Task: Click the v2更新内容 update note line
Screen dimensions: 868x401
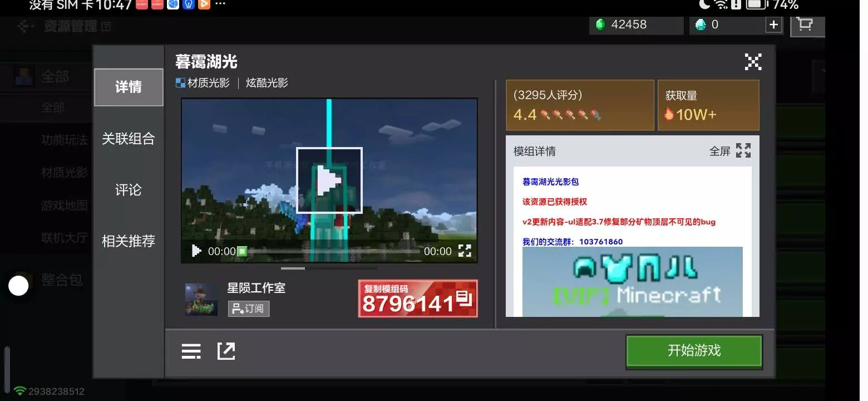Action: (619, 222)
